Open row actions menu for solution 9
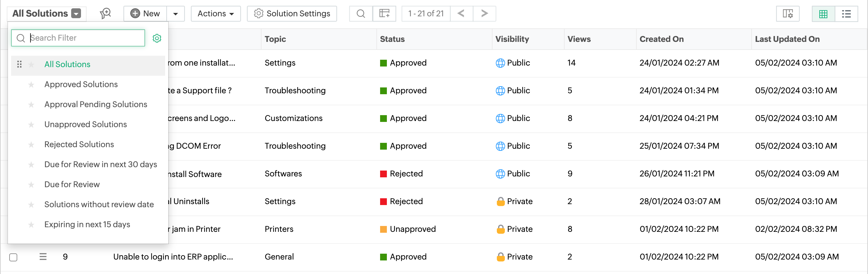 pyautogui.click(x=43, y=257)
